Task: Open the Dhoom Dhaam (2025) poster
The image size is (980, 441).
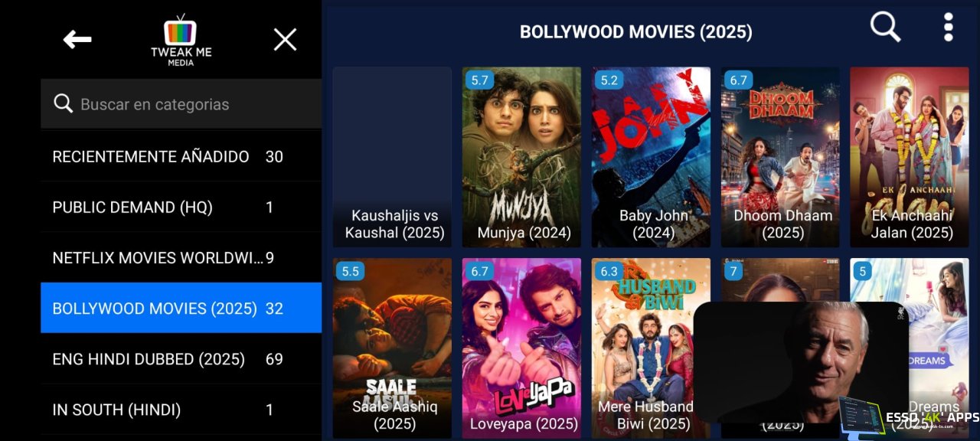Action: 780,157
